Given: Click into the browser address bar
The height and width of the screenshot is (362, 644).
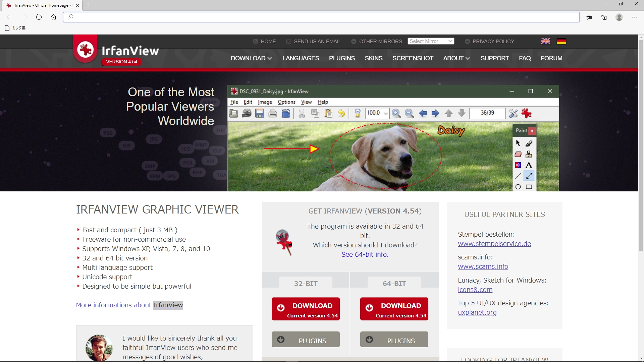Looking at the screenshot, I should pyautogui.click(x=322, y=17).
